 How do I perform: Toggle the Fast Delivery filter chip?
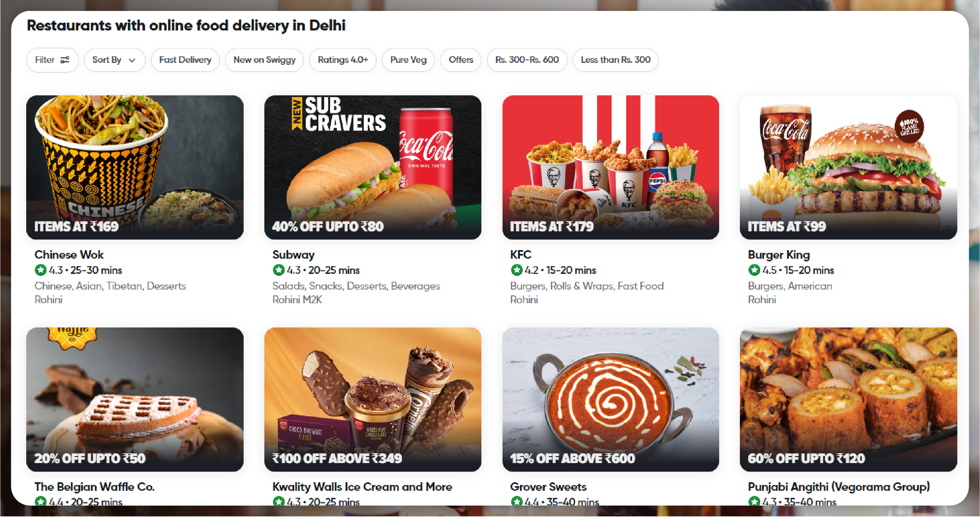(185, 60)
